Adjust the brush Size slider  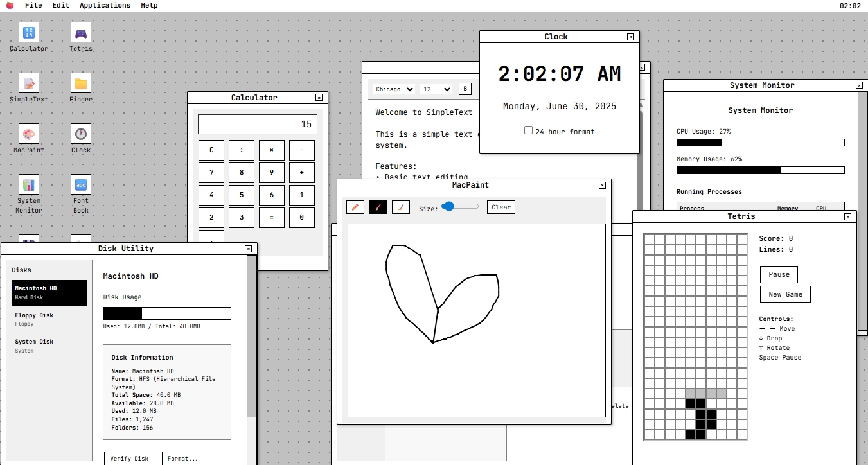click(x=457, y=207)
